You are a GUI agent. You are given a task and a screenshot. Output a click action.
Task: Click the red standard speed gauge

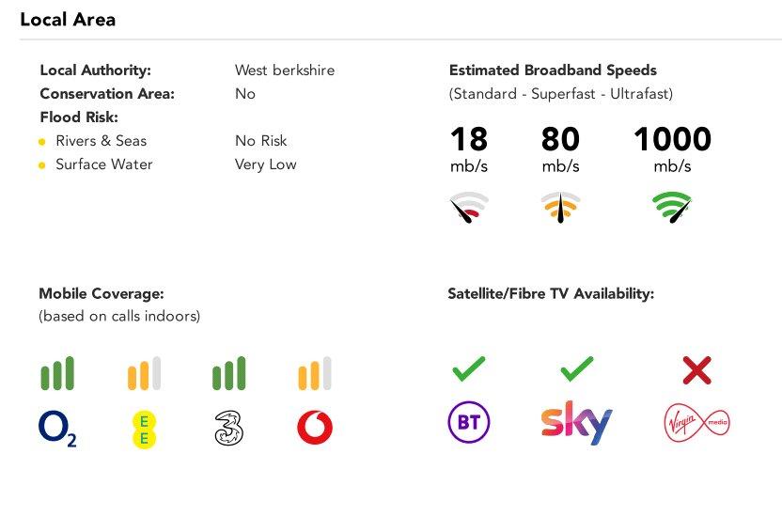(469, 207)
